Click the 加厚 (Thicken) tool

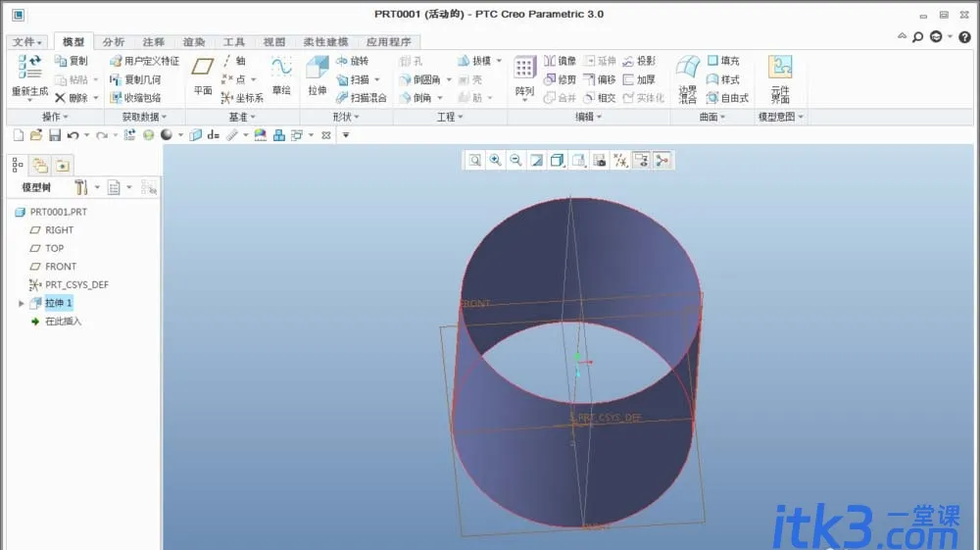coord(639,79)
